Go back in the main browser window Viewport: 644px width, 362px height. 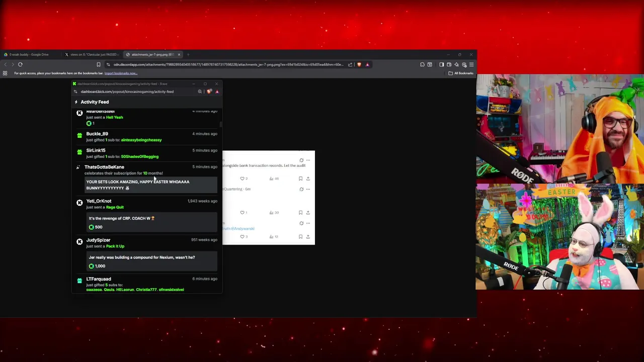tap(5, 64)
